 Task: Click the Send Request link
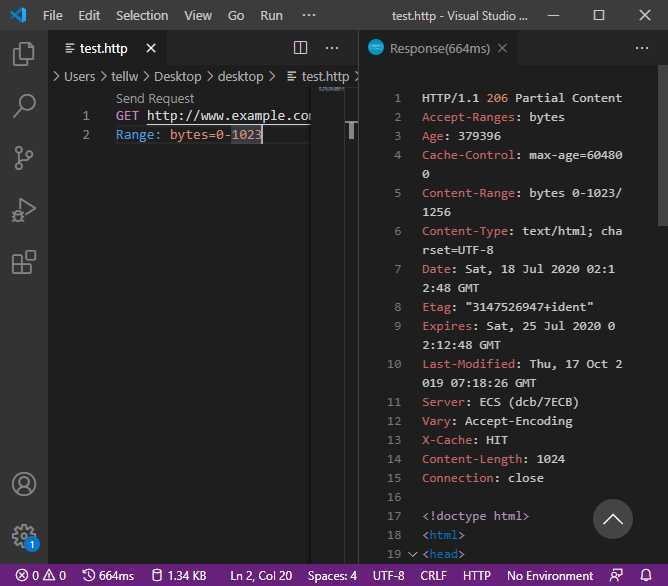pos(155,98)
